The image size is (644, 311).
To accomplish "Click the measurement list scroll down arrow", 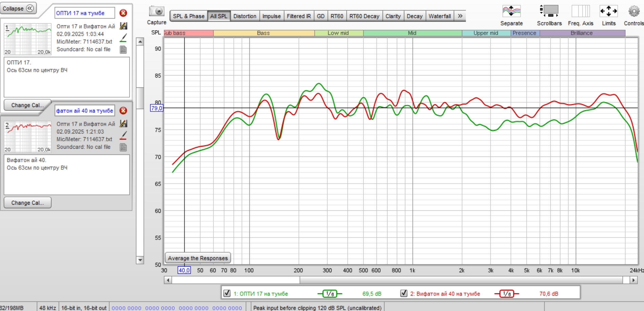I will 140,260.
